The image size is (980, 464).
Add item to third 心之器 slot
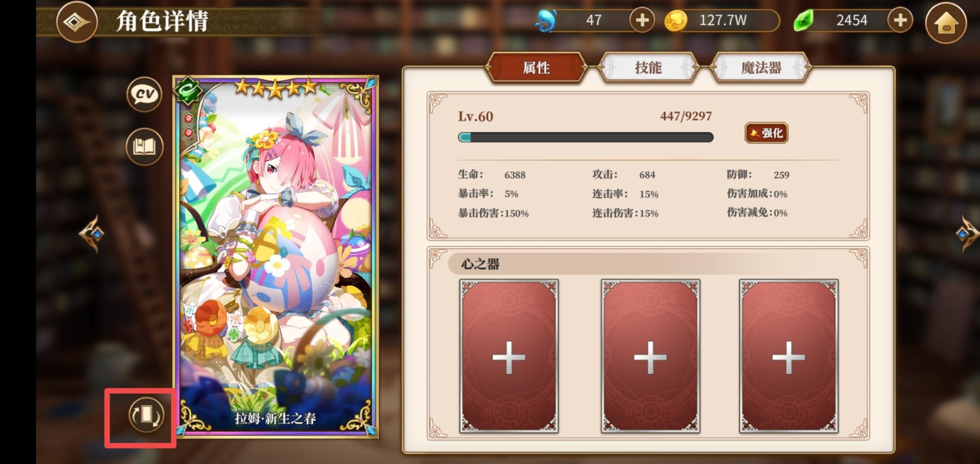(789, 356)
